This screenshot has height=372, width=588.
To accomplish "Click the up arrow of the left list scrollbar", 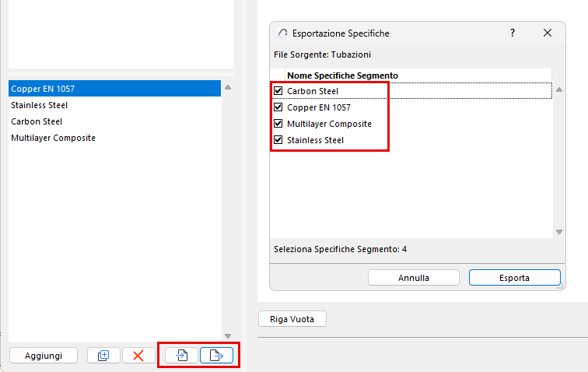I will (x=228, y=87).
